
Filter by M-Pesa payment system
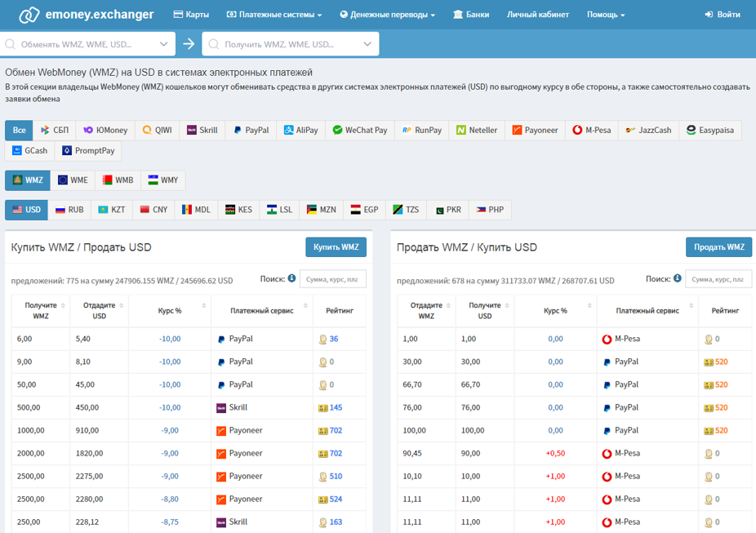[592, 130]
